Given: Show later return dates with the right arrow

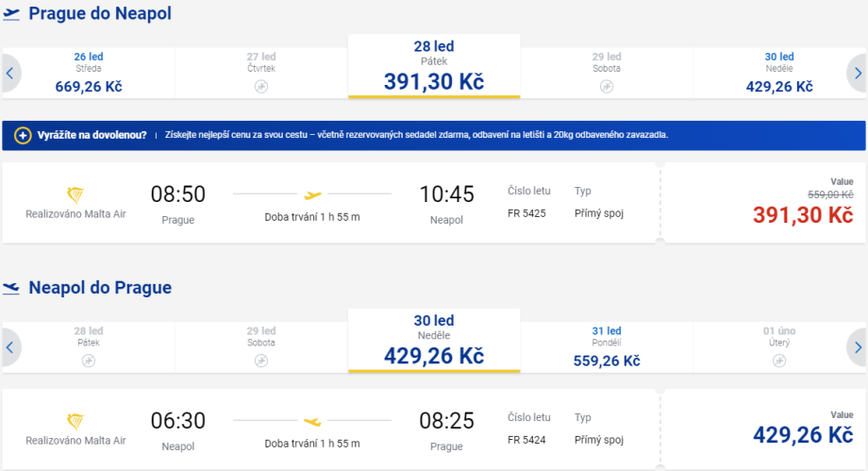Looking at the screenshot, I should [x=858, y=346].
